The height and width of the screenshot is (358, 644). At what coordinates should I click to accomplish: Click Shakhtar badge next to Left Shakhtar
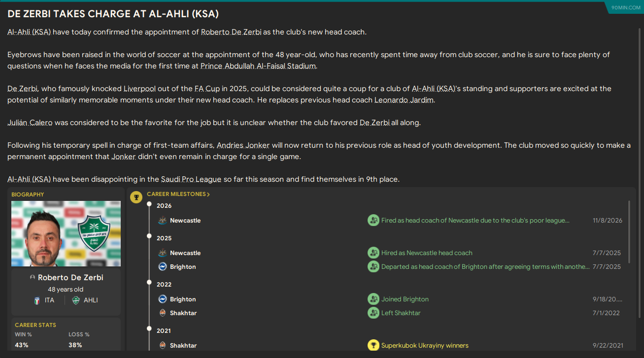pyautogui.click(x=163, y=313)
